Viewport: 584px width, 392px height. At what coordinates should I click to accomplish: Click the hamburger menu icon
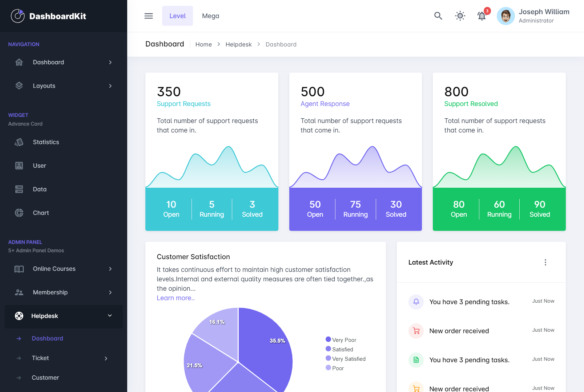(149, 16)
